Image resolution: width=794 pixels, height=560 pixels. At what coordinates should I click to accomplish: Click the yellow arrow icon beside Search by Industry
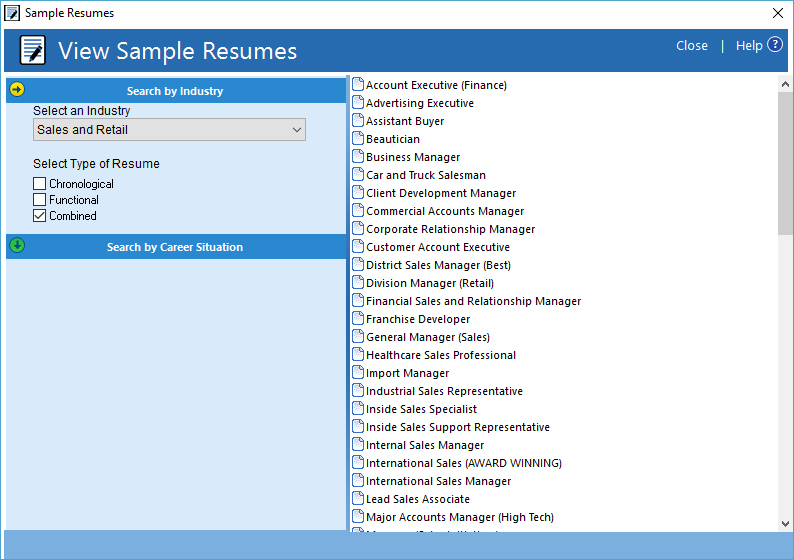tap(17, 90)
